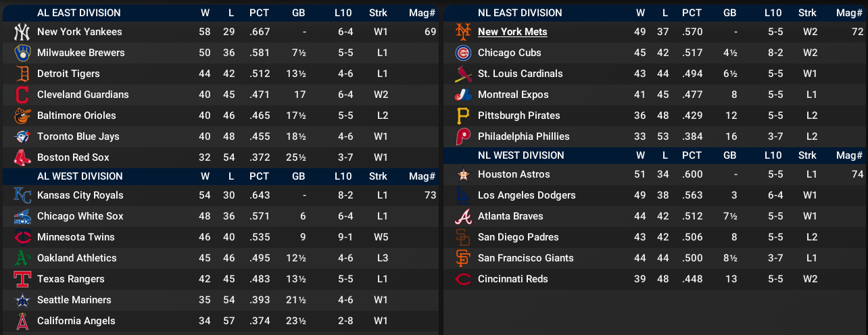This screenshot has width=868, height=335.
Task: Click the AL East Division header
Action: [x=79, y=12]
